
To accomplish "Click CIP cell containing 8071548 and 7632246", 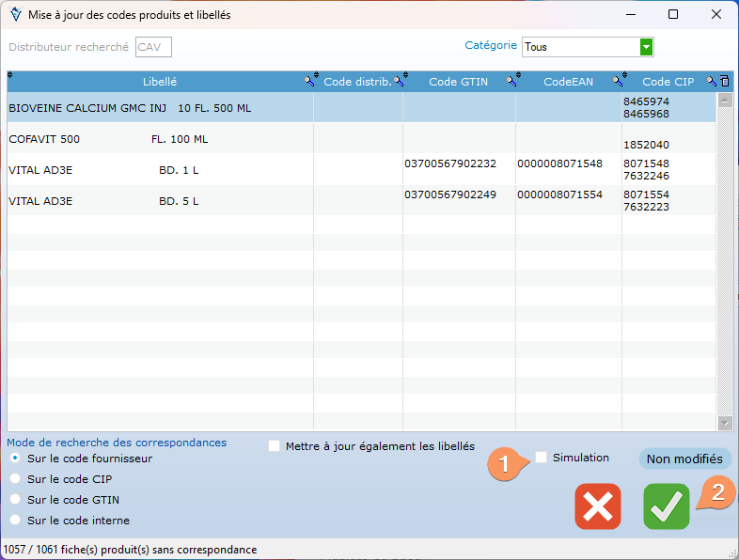I will click(669, 170).
